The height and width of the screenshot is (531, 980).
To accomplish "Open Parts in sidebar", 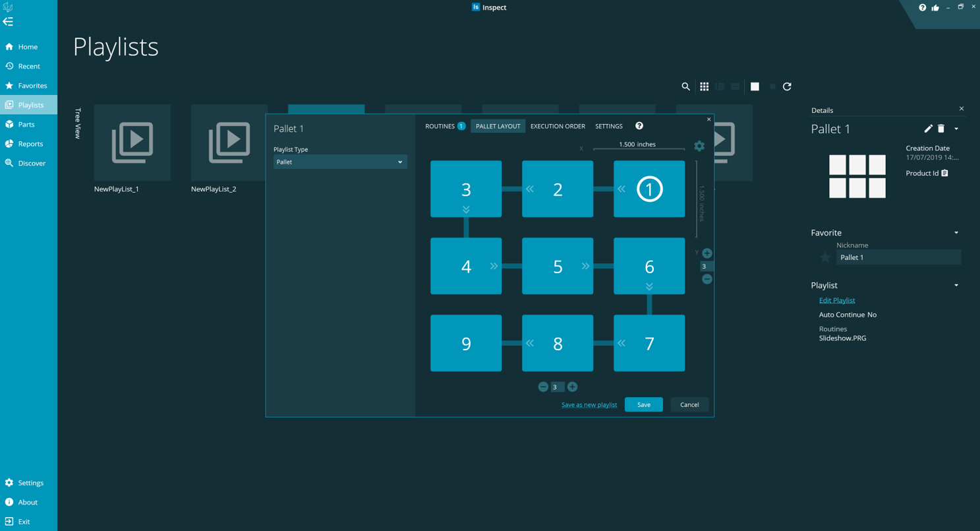I will pos(28,124).
